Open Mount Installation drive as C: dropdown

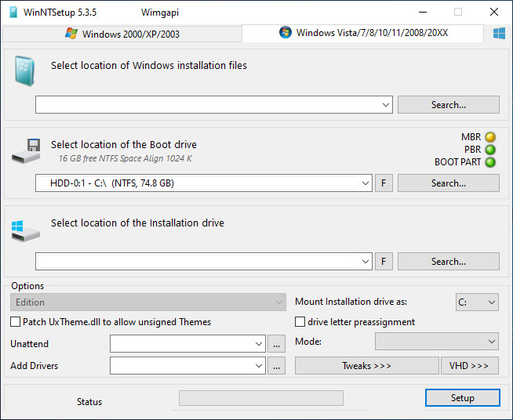tap(477, 302)
